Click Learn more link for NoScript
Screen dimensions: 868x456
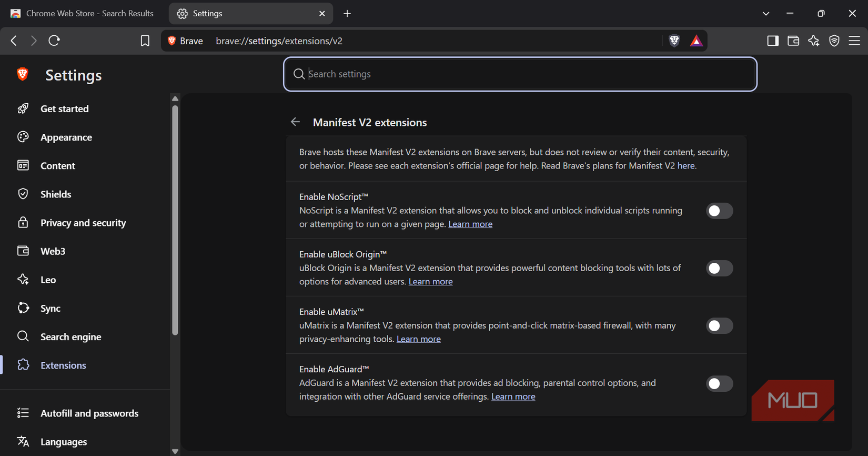point(470,224)
